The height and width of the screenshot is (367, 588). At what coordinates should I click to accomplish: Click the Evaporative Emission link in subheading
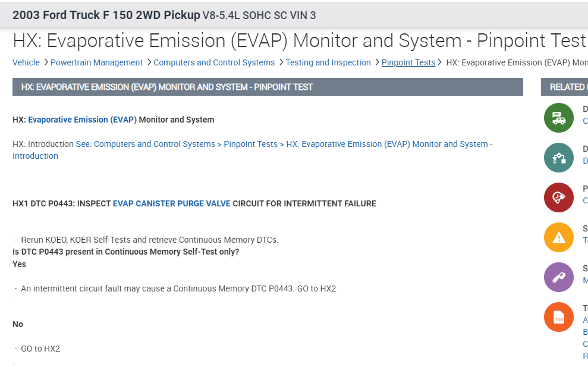coord(68,120)
